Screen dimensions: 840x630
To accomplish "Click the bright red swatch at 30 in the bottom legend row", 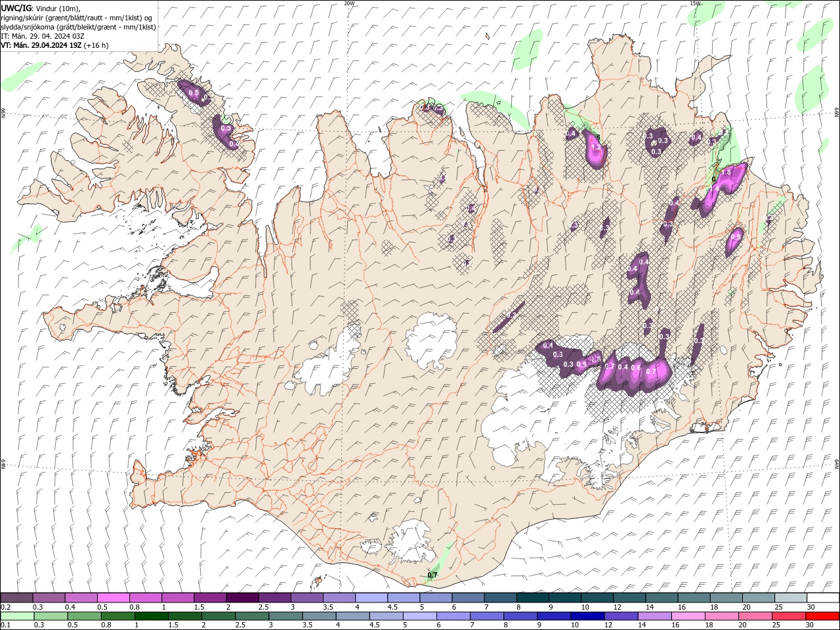I will [822, 616].
